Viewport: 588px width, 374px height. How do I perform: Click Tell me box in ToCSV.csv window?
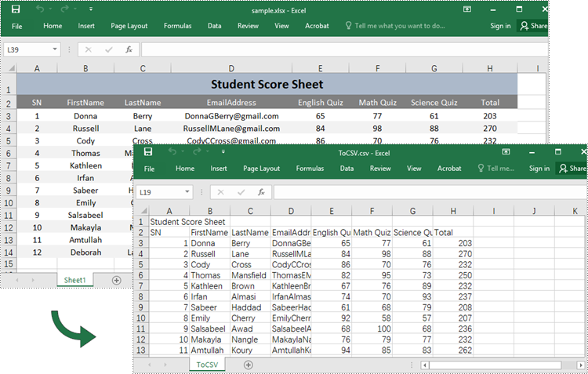(x=495, y=169)
